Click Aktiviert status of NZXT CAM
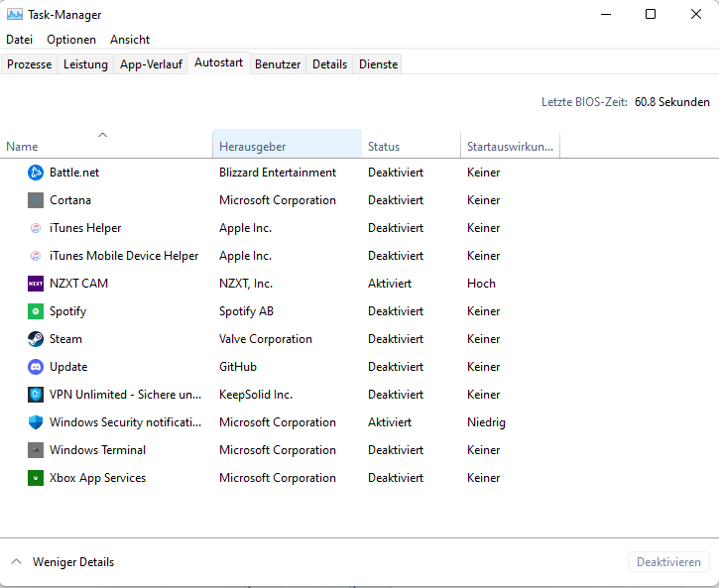The height and width of the screenshot is (588, 719). (390, 284)
